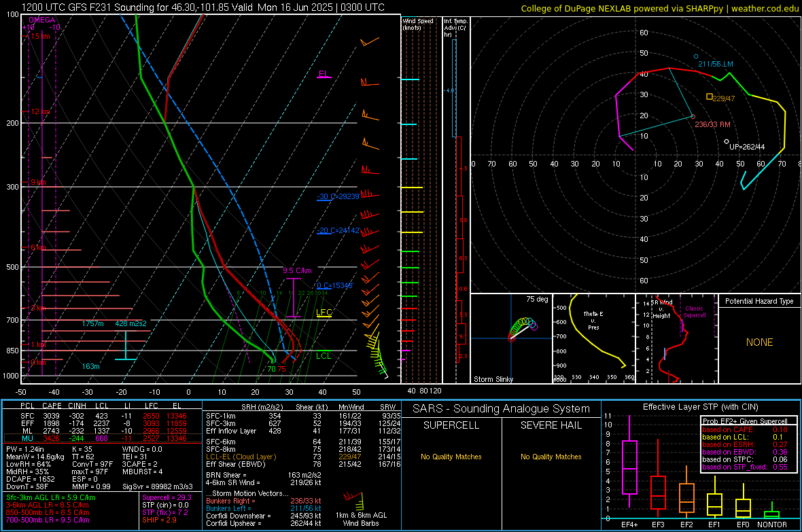Click the 0 C=15346' freezing level label

tap(334, 285)
